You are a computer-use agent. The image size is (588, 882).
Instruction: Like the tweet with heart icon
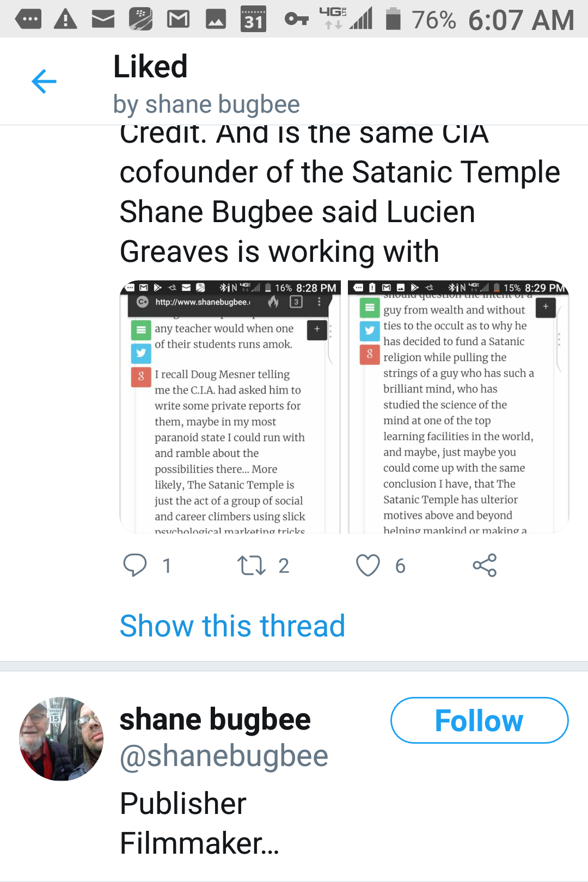click(368, 565)
